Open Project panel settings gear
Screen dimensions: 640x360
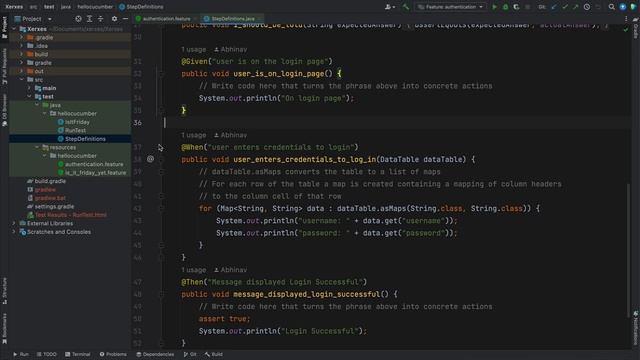coord(114,19)
